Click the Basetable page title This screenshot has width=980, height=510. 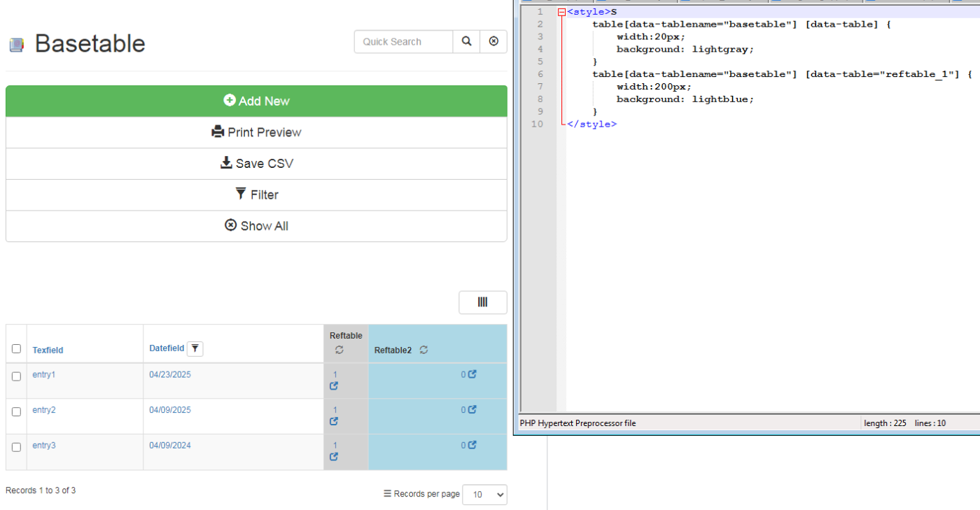(90, 43)
